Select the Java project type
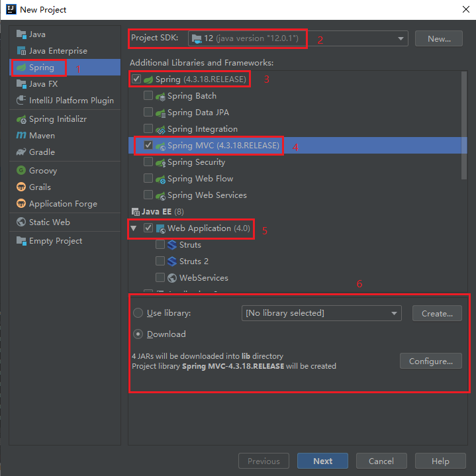This screenshot has width=476, height=476. click(x=65, y=34)
